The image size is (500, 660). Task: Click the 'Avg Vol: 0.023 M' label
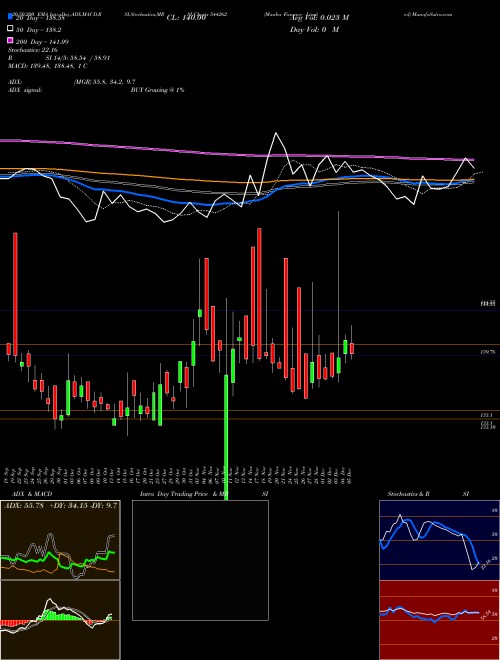click(x=319, y=18)
